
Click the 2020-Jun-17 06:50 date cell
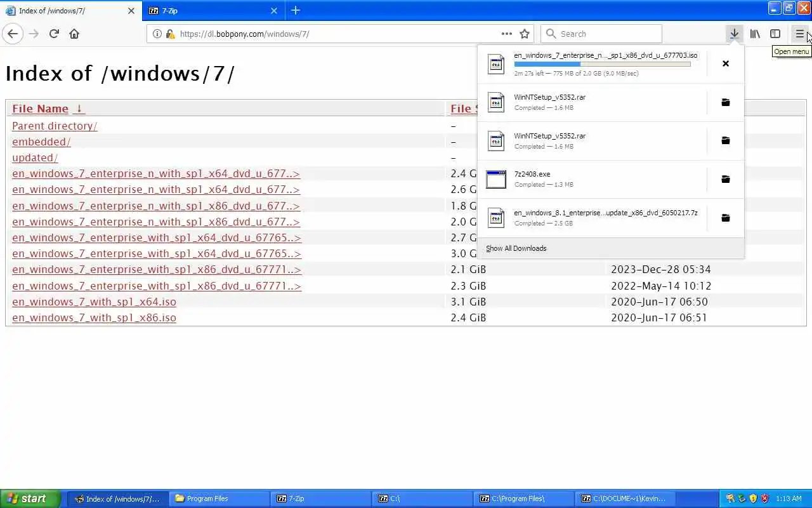(659, 302)
